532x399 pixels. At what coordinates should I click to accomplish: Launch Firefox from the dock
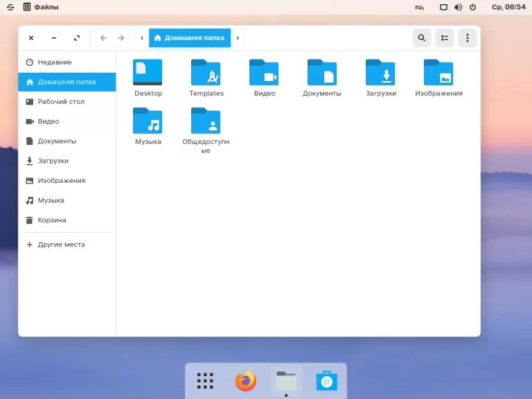pyautogui.click(x=245, y=380)
